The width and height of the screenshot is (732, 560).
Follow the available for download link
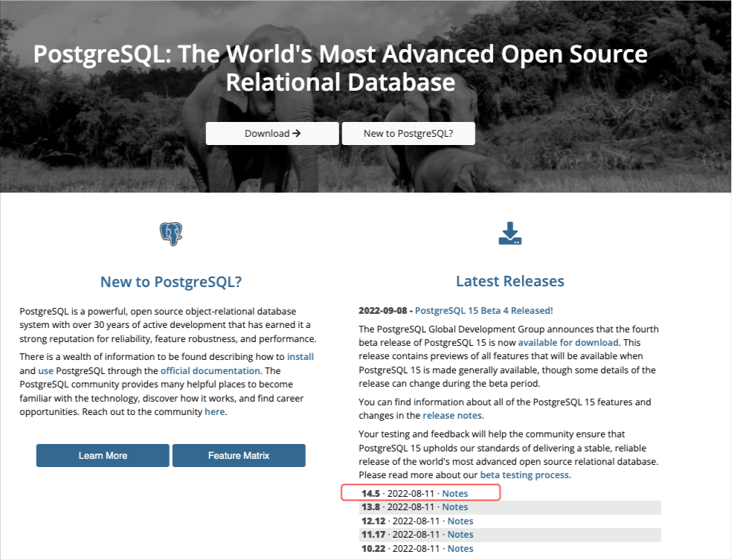pyautogui.click(x=568, y=342)
